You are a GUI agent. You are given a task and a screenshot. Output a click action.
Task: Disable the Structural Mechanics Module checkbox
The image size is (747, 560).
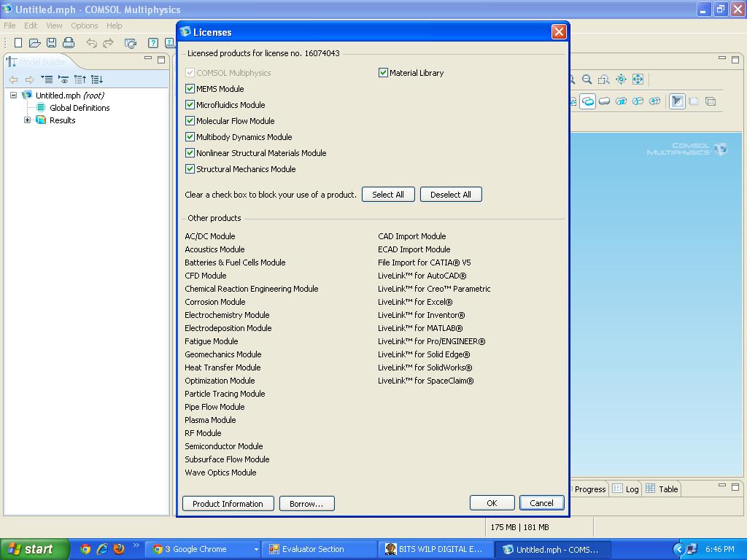[x=190, y=169]
